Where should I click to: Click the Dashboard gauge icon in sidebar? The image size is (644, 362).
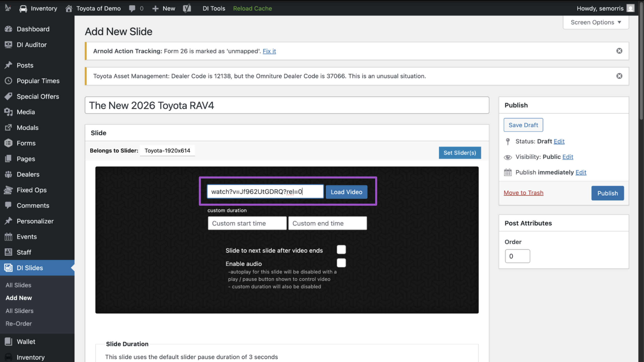(8, 29)
